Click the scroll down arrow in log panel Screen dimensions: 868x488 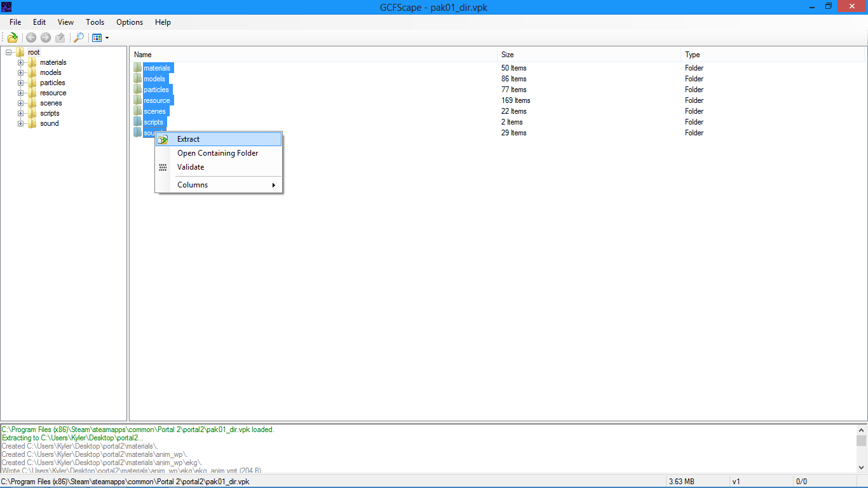click(x=861, y=468)
